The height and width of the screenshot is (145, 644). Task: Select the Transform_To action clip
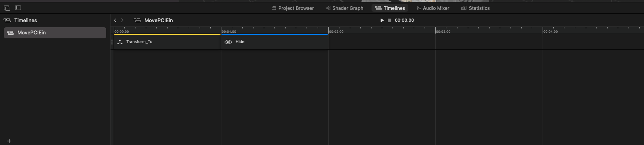(x=167, y=42)
